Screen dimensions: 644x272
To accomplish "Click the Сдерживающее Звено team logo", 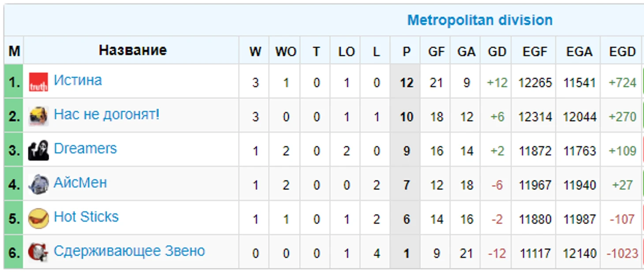I will point(38,253).
